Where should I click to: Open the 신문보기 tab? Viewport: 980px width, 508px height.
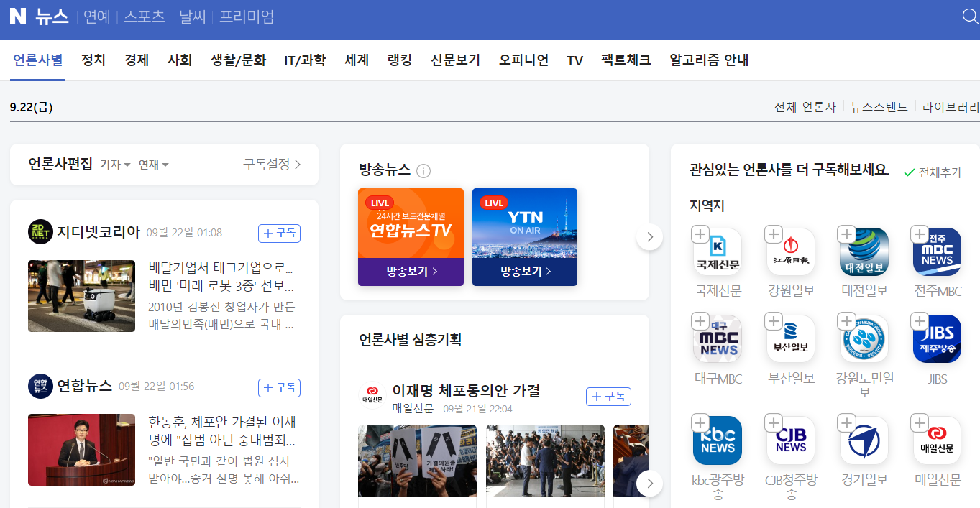pos(455,60)
